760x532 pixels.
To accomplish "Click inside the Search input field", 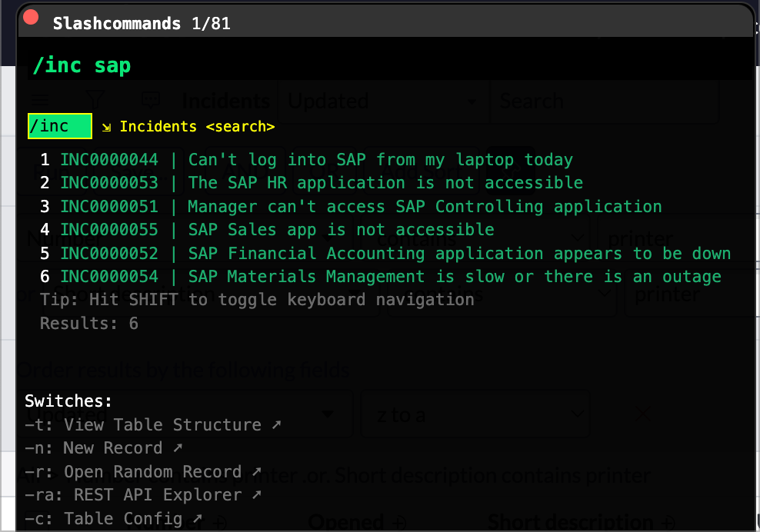I will pos(605,101).
